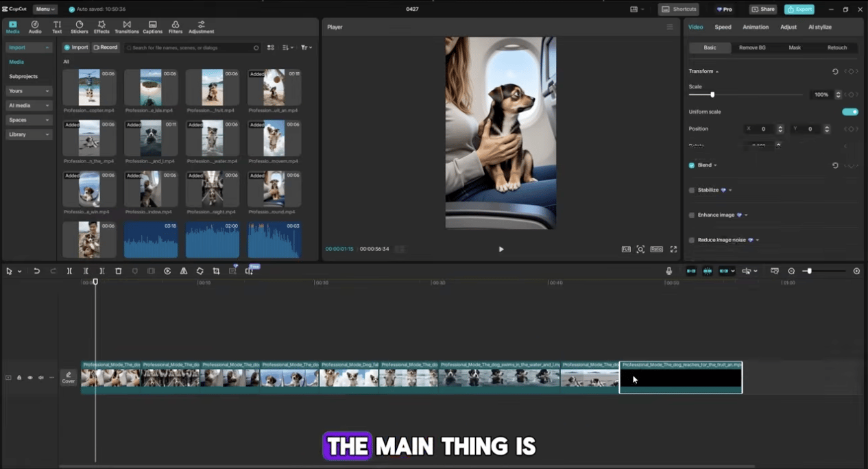Enable the Reduce image noise checkbox

(x=692, y=240)
